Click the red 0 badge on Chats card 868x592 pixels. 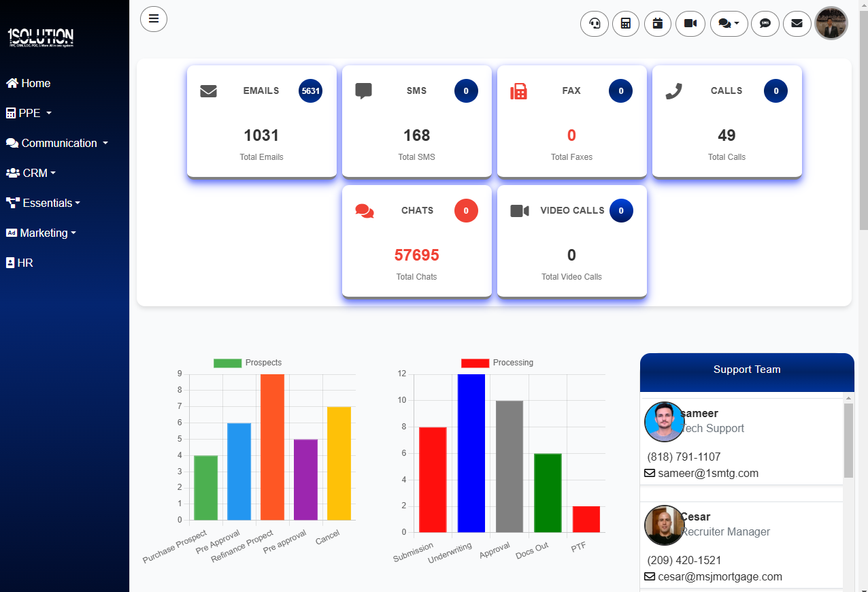click(466, 210)
